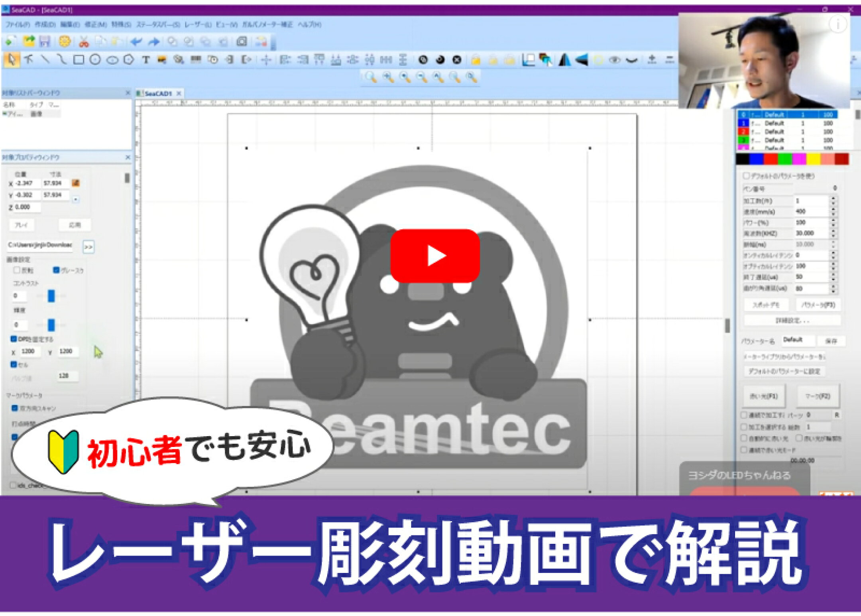Adjust the コントラスト contrast slider
Screen dimensions: 861x616
pos(51,296)
